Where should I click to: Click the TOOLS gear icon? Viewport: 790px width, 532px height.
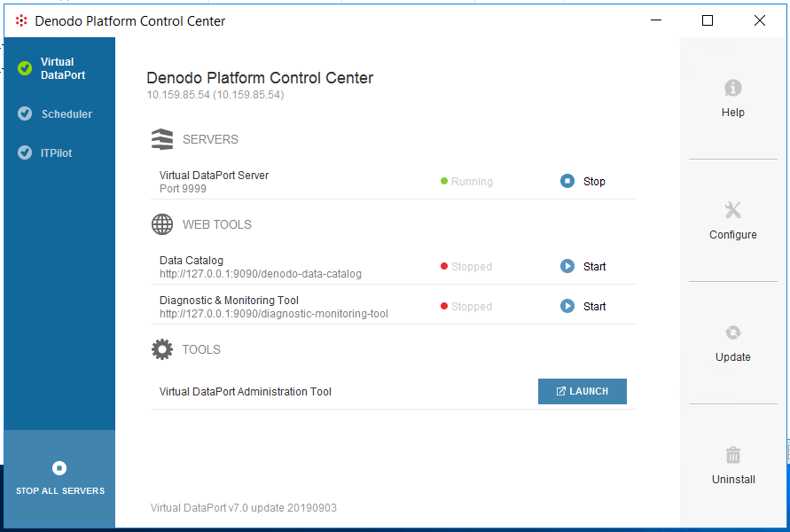[x=162, y=349]
